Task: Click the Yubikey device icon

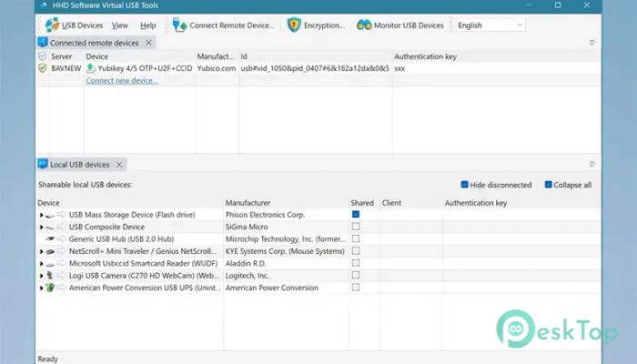Action: pyautogui.click(x=91, y=68)
